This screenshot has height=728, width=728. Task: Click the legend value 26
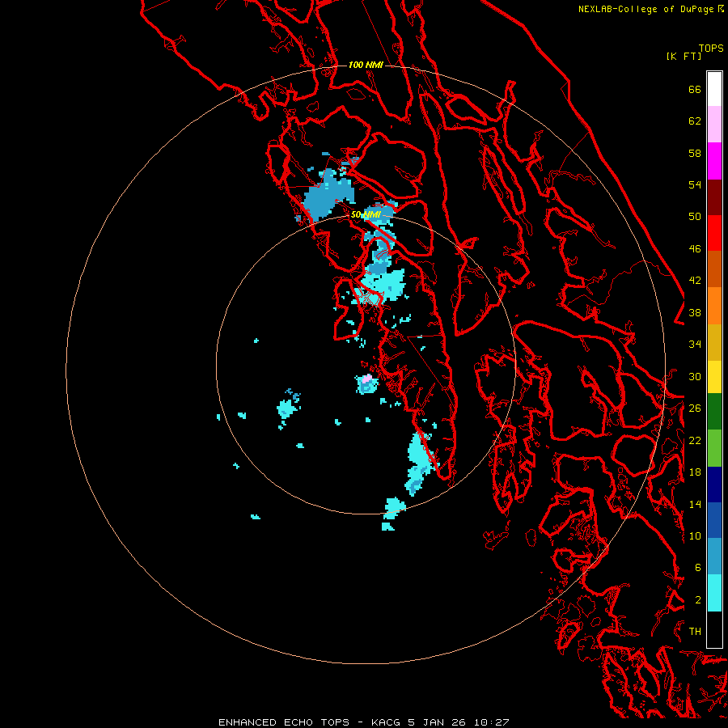tap(695, 408)
